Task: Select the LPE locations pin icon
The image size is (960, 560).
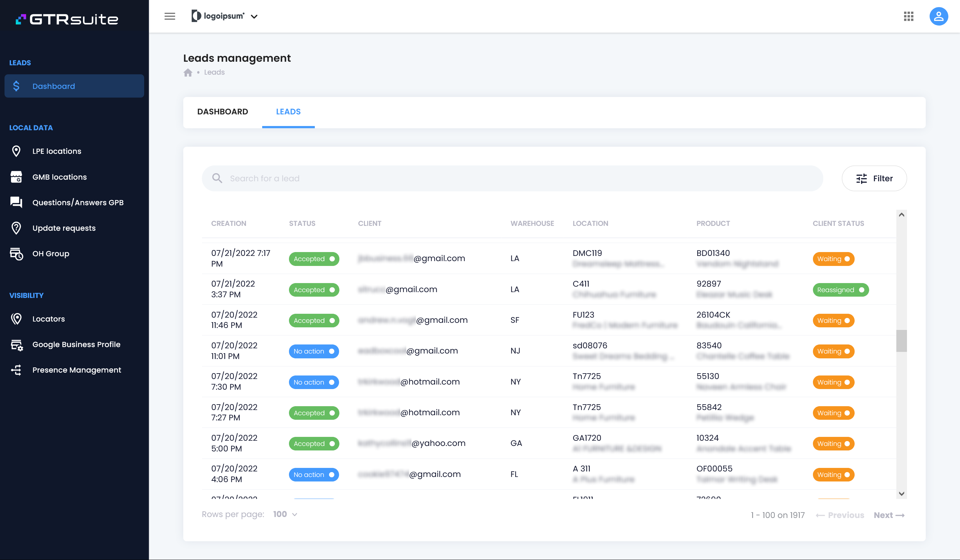Action: [x=16, y=151]
